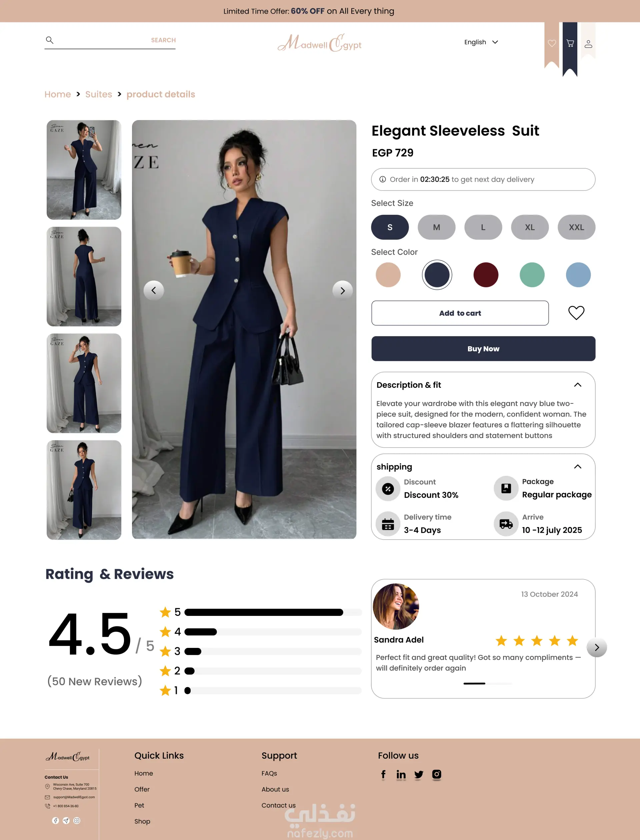Viewport: 640px width, 840px height.
Task: Go to next review with arrow button
Action: point(597,647)
